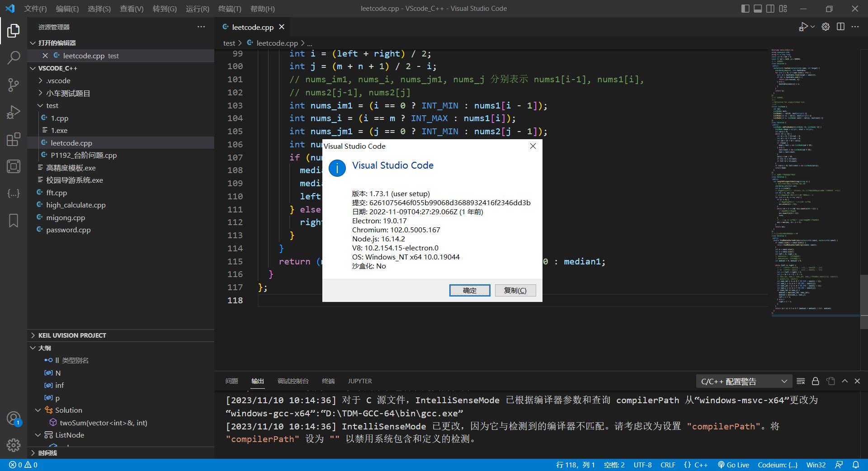Image resolution: width=868 pixels, height=471 pixels.
Task: Open the Source Control view
Action: click(14, 85)
